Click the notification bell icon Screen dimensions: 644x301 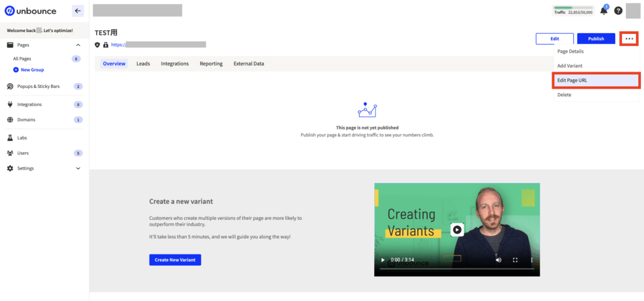604,11
